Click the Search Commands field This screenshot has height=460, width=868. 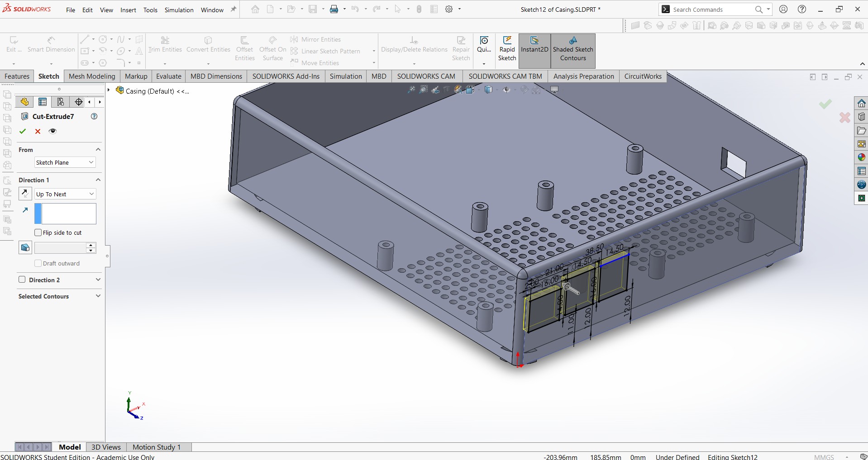pos(712,9)
